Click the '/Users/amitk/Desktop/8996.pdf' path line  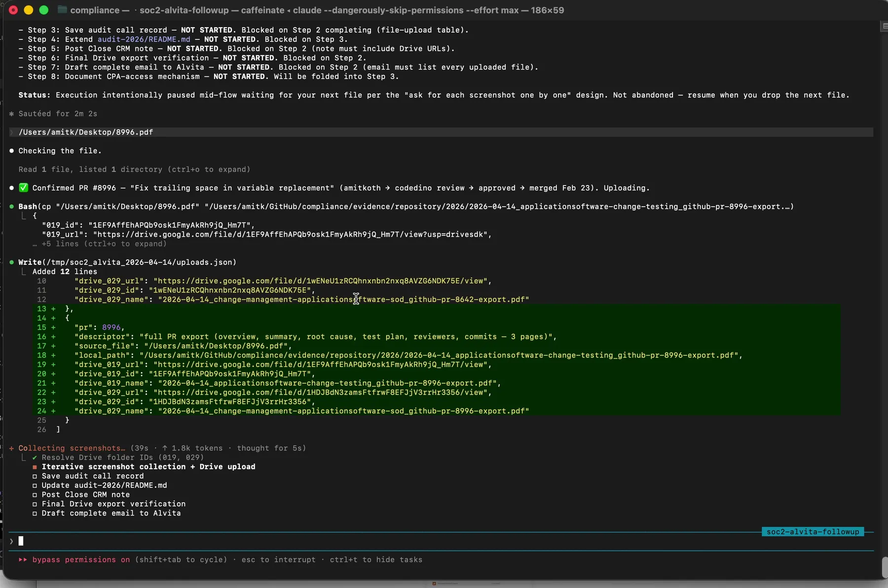tap(86, 132)
